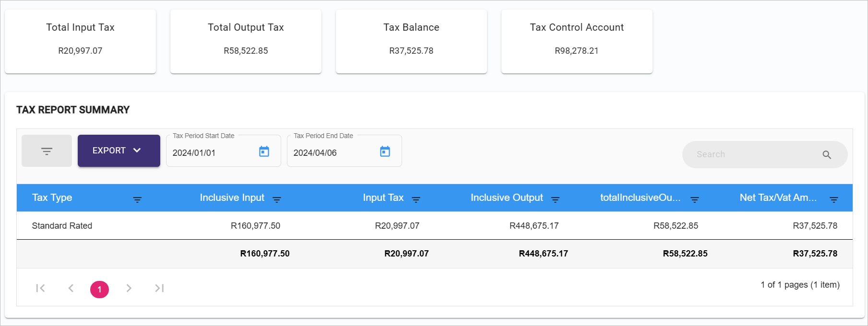Jump to the last page
This screenshot has width=868, height=326.
pos(159,288)
